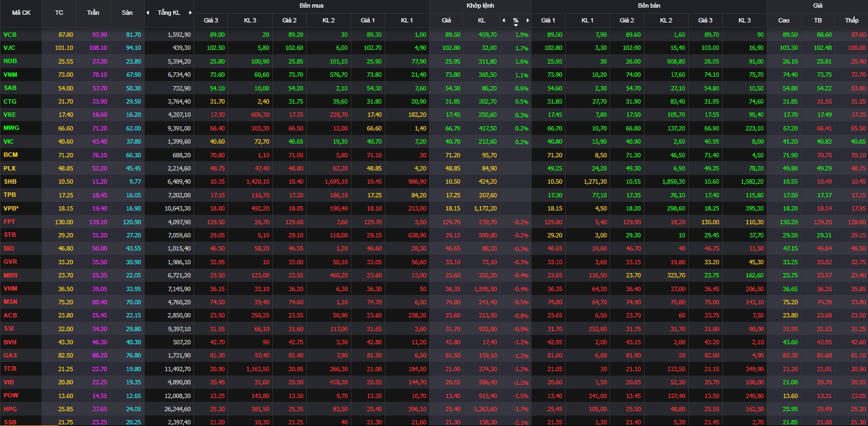
Task: Click the Thấp low-price column header
Action: [x=852, y=20]
